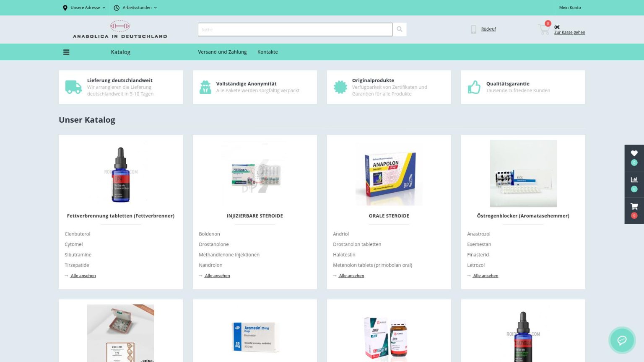Click the phone callback icon
The width and height of the screenshot is (644, 362).
[473, 29]
